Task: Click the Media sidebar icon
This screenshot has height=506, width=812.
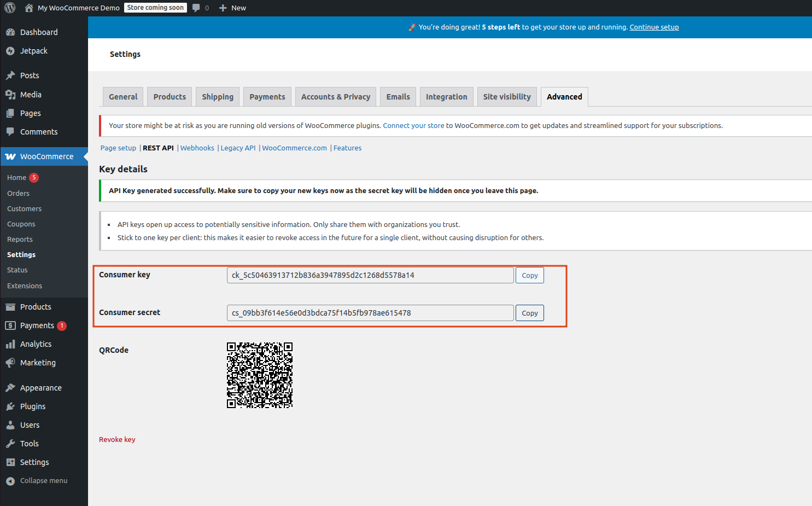Action: [10, 95]
